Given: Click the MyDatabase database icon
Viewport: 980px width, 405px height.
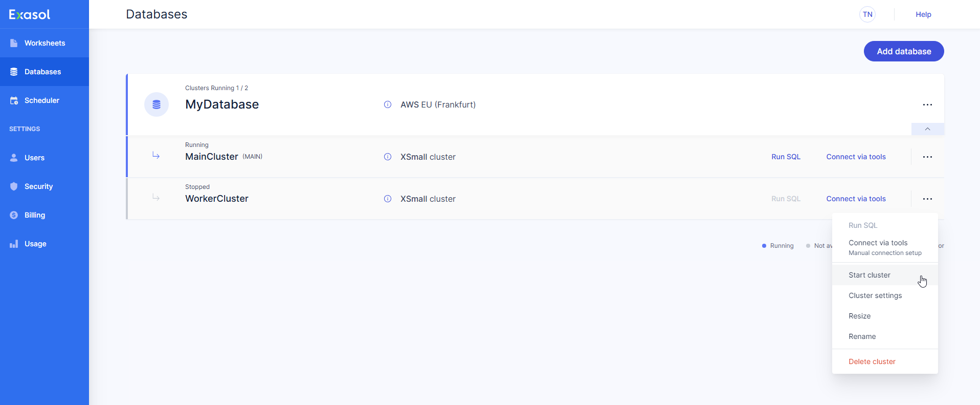Looking at the screenshot, I should click(x=157, y=104).
